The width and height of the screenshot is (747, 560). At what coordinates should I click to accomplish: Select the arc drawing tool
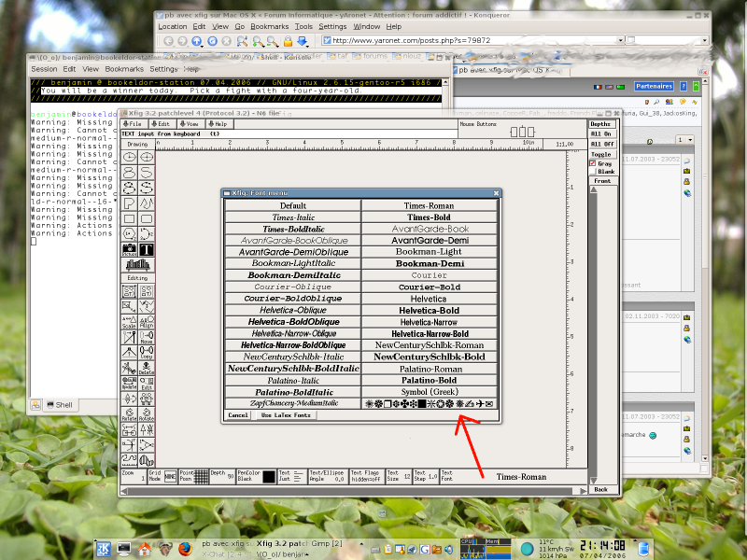click(x=147, y=234)
